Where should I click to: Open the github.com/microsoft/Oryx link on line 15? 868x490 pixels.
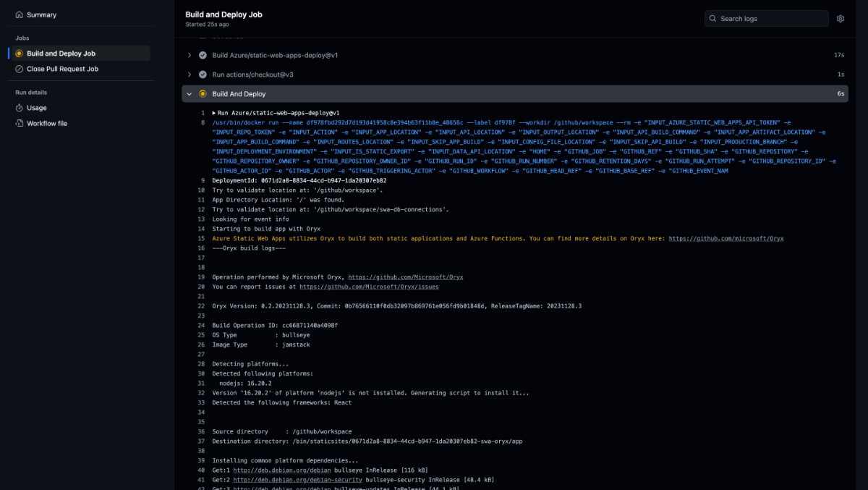[726, 238]
